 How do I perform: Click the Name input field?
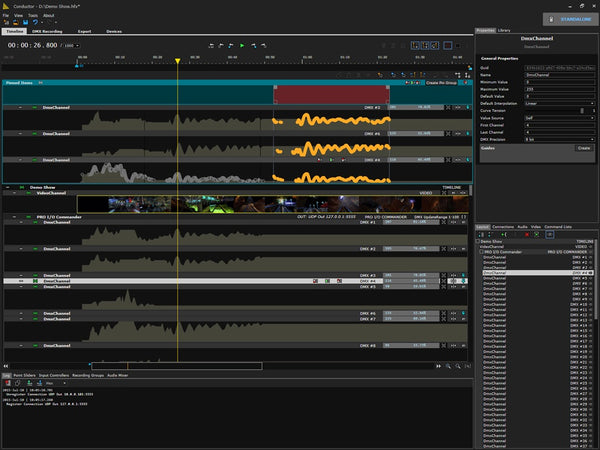[x=560, y=75]
